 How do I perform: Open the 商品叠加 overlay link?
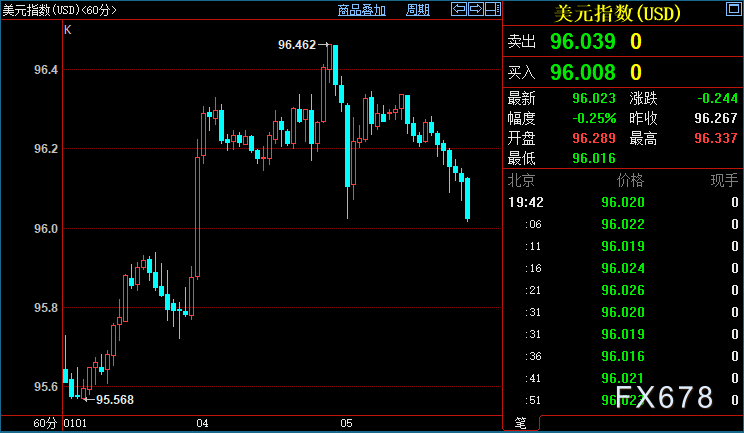tap(362, 10)
